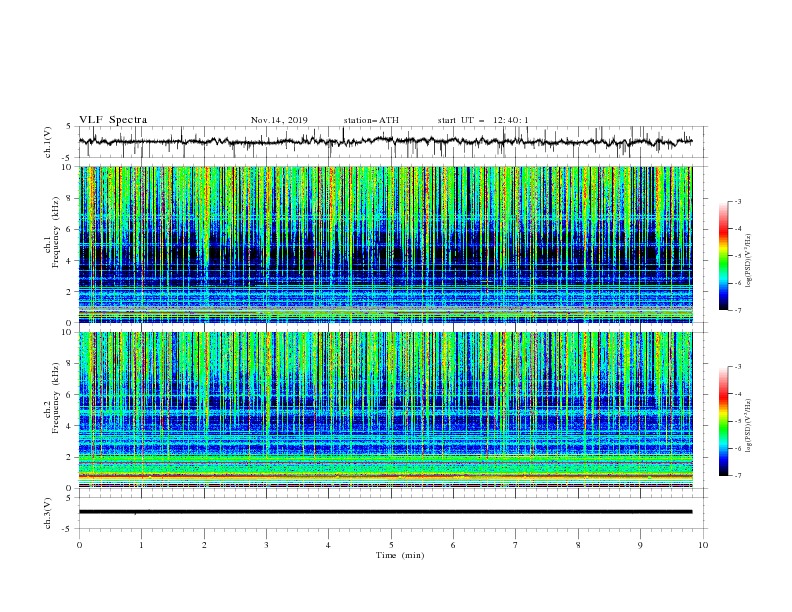
Task: Click the "-3" tick on ch.1 color bar
Action: coord(737,201)
